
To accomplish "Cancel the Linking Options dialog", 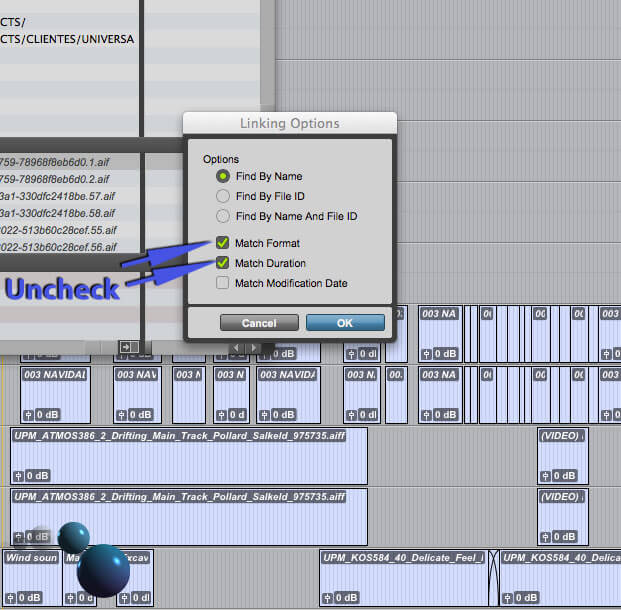I will tap(259, 323).
